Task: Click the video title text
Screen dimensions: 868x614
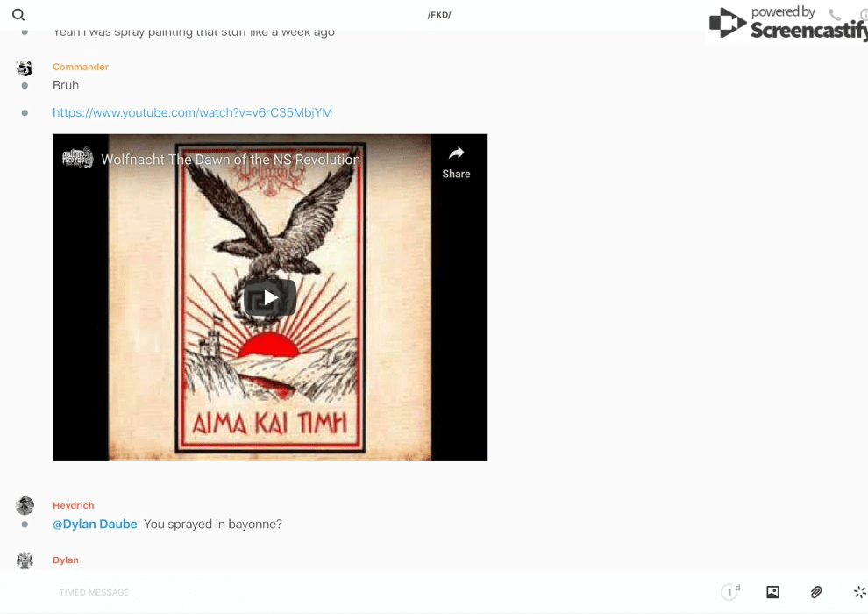Action: pyautogui.click(x=231, y=160)
